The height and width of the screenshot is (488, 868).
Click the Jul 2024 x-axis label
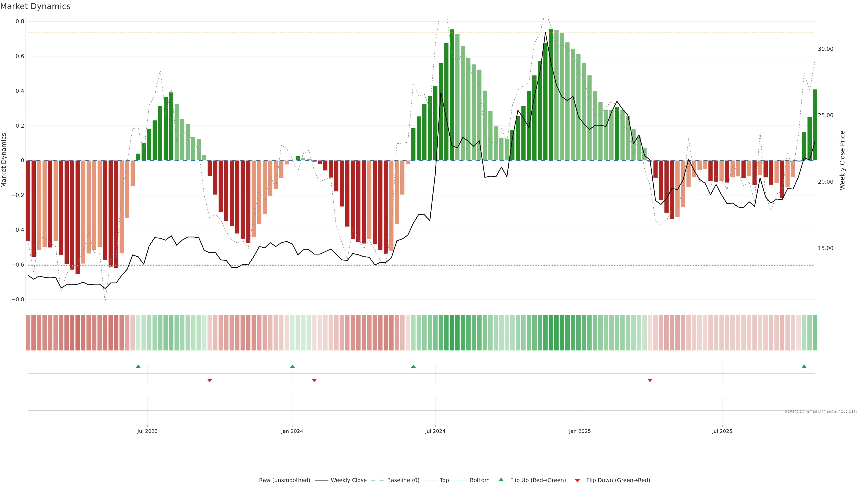[x=435, y=431]
